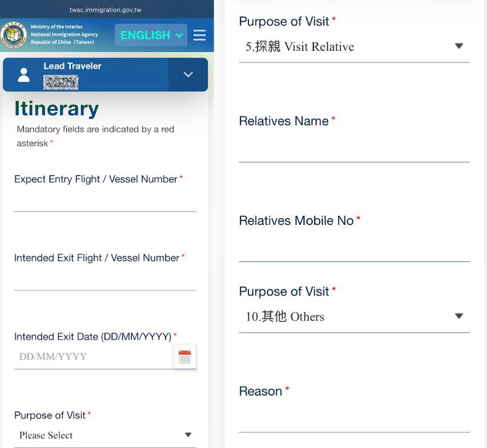
Task: Click the Expect Entry Flight number field
Action: (105, 201)
